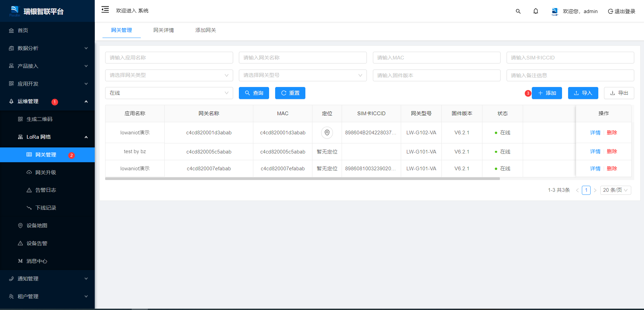Collapse sidebar with the menu fold icon
This screenshot has width=644, height=310.
pos(105,9)
